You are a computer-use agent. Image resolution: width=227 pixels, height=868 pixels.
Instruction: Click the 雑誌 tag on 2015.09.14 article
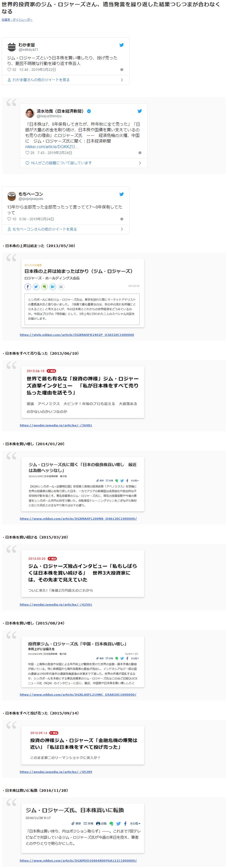[x=54, y=733]
